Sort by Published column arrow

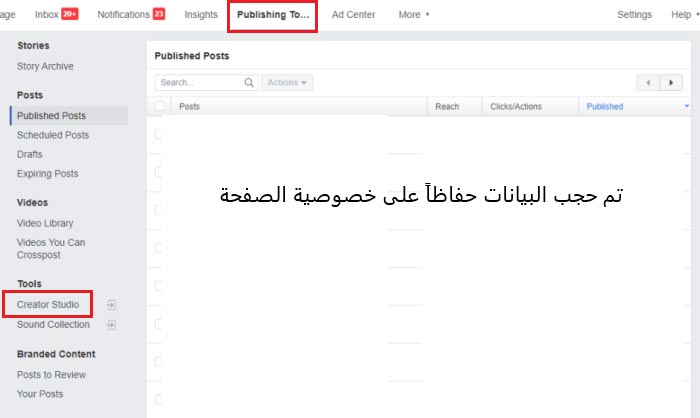click(x=687, y=106)
